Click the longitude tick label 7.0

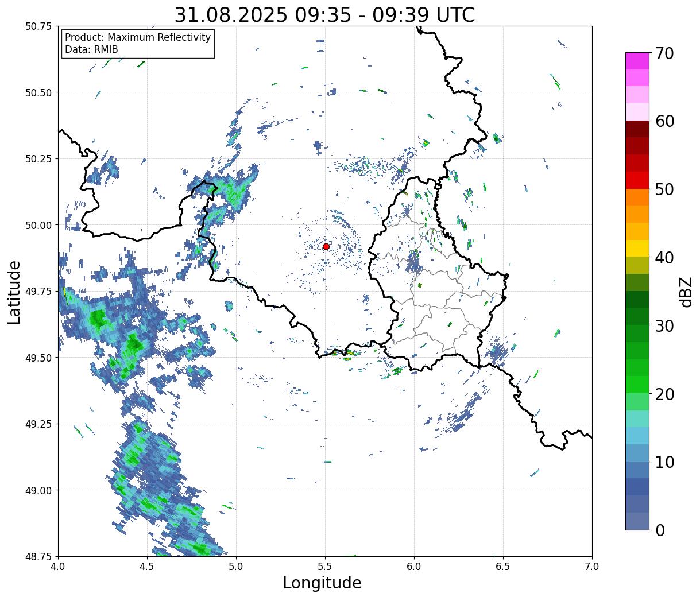[x=592, y=567]
